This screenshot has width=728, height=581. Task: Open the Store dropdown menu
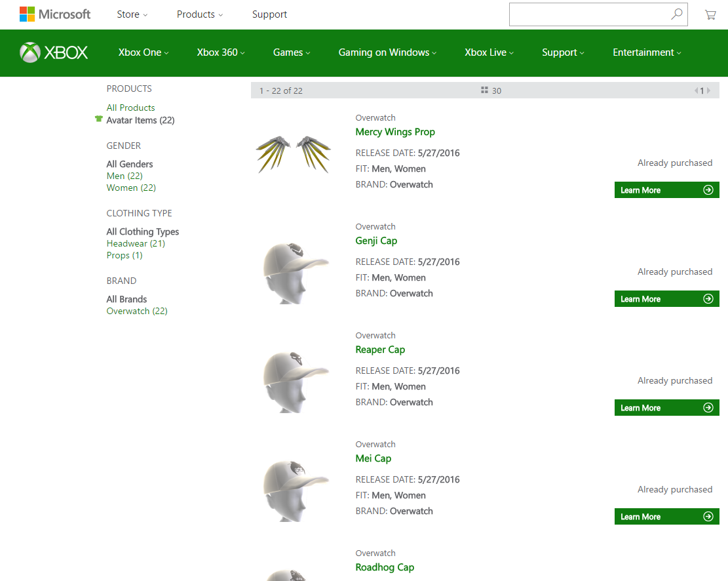(132, 14)
